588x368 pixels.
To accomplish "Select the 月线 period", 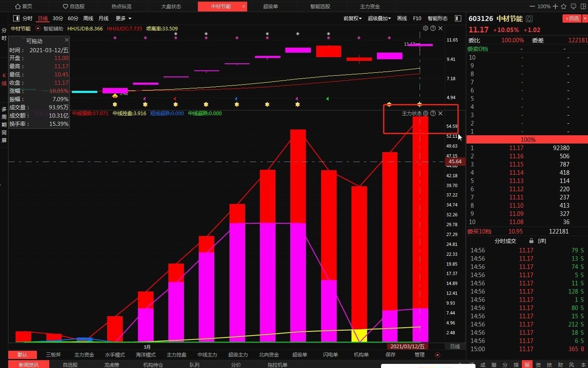I will [x=103, y=19].
